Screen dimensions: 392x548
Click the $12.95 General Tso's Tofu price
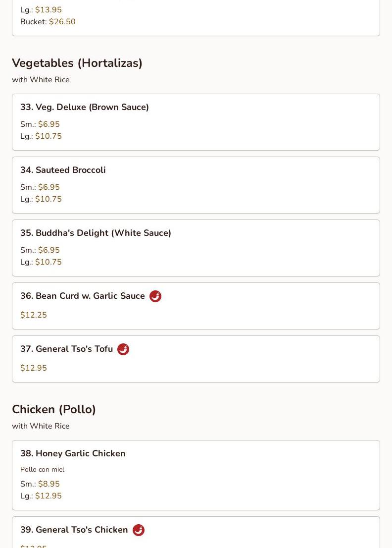pos(34,368)
